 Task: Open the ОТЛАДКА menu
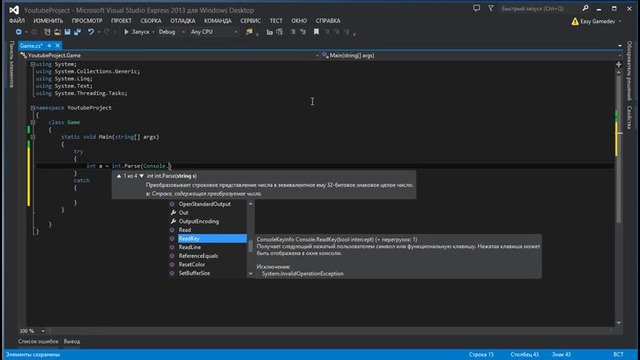click(182, 20)
